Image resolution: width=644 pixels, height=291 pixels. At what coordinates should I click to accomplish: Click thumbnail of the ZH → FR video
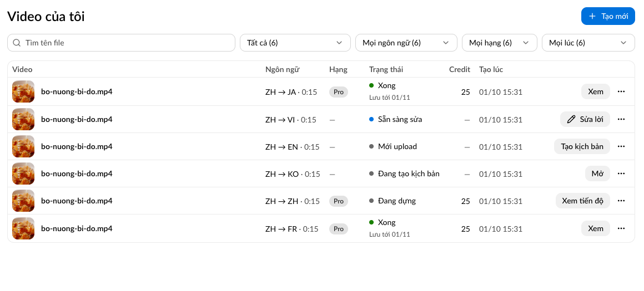(23, 228)
